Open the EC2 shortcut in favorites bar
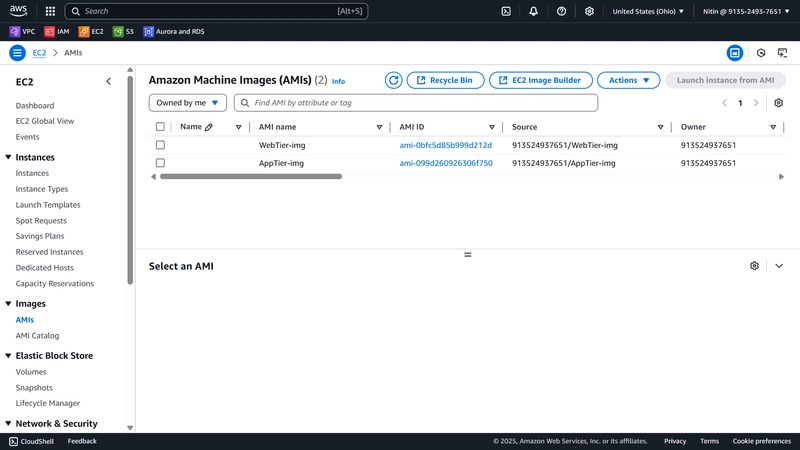Image resolution: width=800 pixels, height=450 pixels. coord(91,32)
